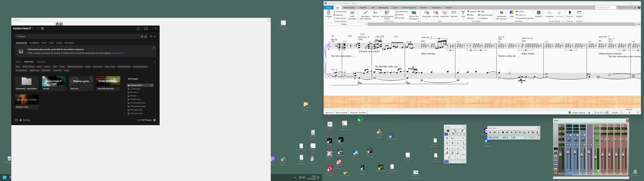Click Transponierende Partitur in Sibelius ribbon

[x=387, y=15]
